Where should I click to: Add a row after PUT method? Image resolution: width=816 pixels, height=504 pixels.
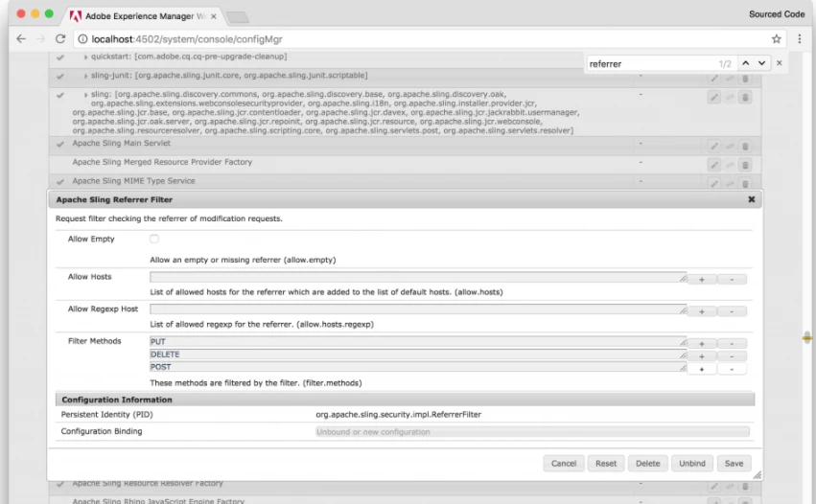(x=702, y=344)
